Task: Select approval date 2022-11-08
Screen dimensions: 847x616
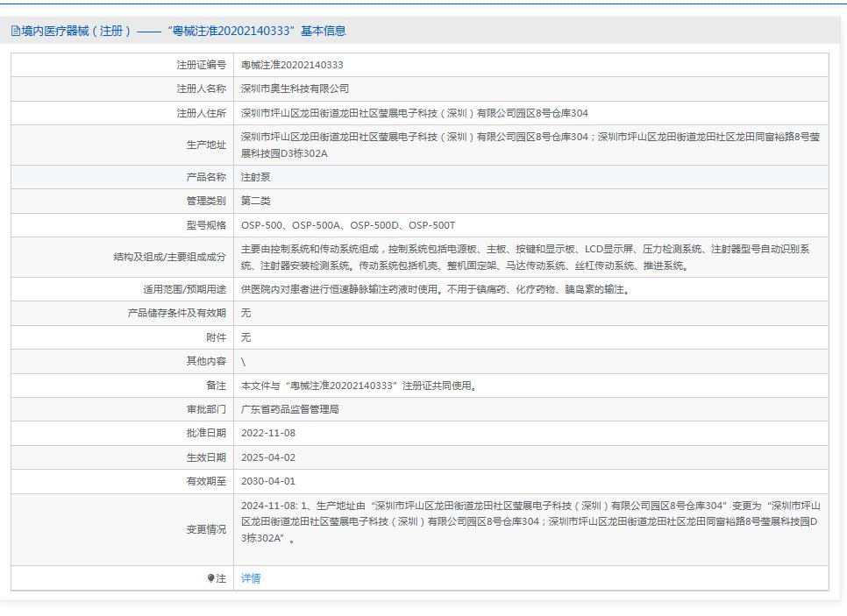Action: (x=268, y=433)
